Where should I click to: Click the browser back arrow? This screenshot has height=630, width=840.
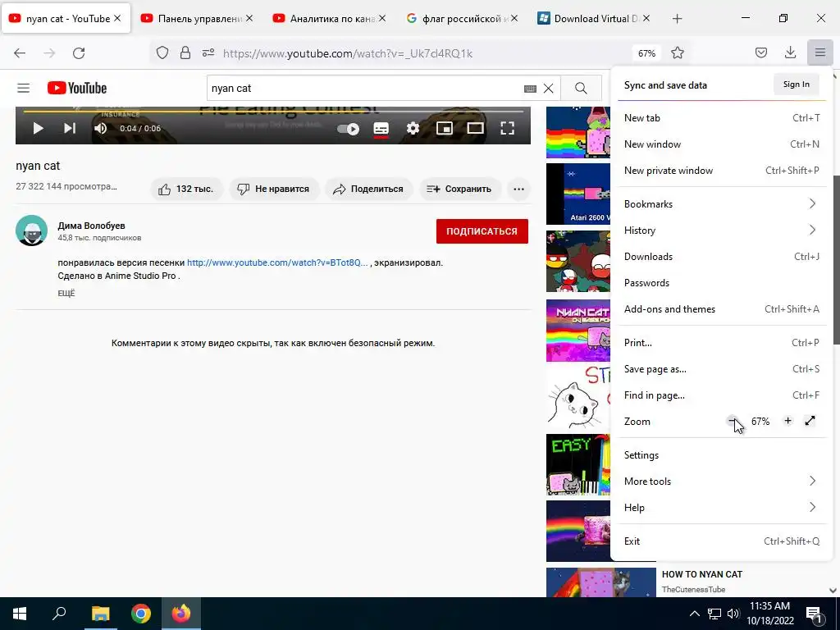[20, 53]
